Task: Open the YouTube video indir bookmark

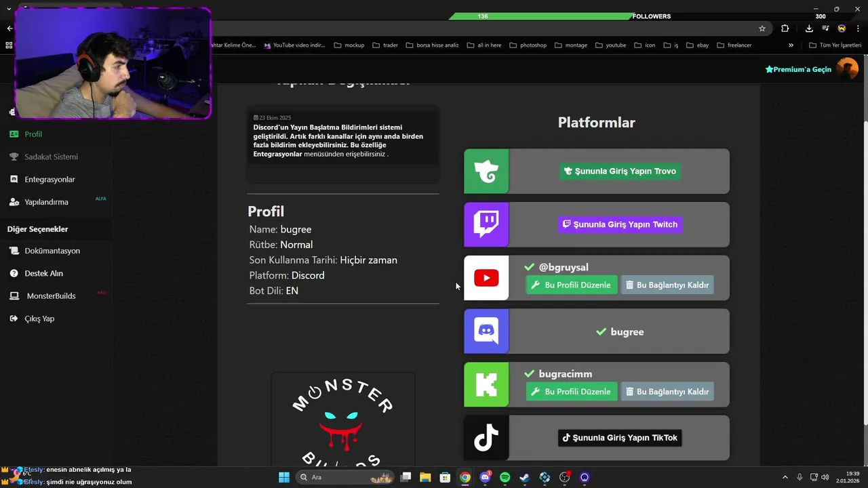Action: (x=295, y=45)
